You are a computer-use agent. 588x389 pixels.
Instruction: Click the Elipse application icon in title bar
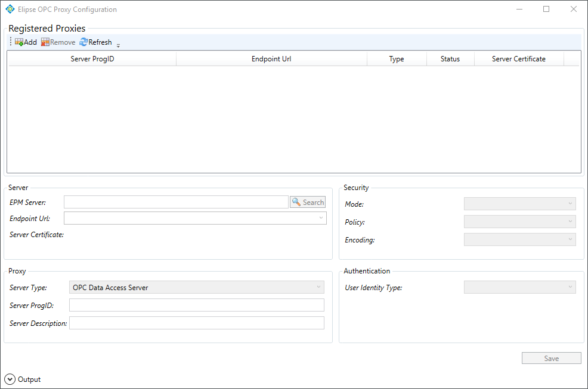tap(10, 10)
